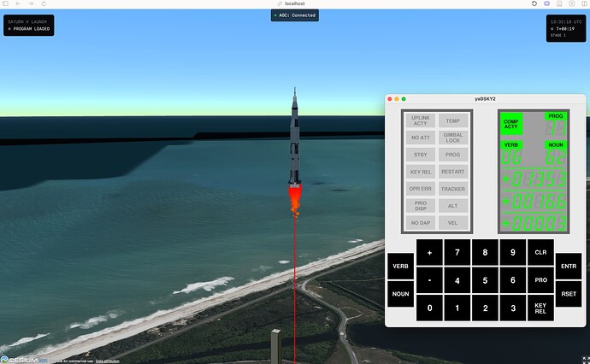590x364 pixels.
Task: Click the +00166 register display
Action: pyautogui.click(x=534, y=202)
